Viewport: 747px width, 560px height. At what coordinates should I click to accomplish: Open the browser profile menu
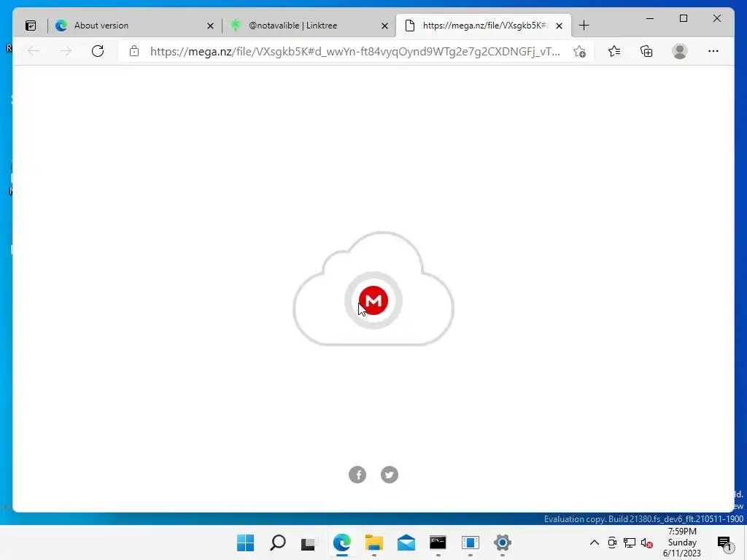pyautogui.click(x=680, y=51)
